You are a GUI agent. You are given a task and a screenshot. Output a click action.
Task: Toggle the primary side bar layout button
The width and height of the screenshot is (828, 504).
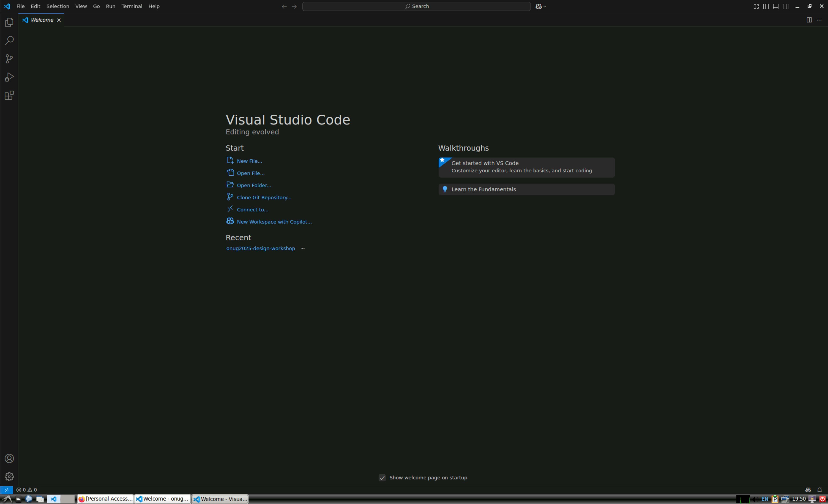coord(766,6)
